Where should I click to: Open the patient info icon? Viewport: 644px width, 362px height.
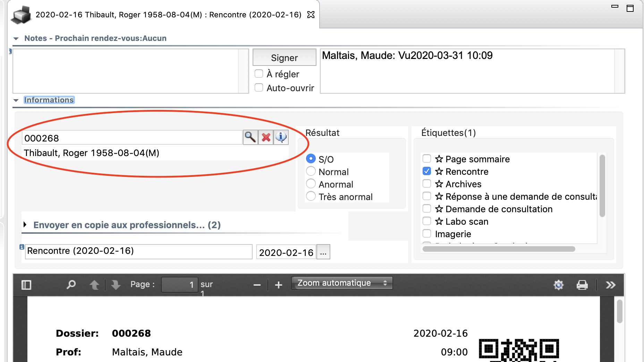[x=281, y=138]
